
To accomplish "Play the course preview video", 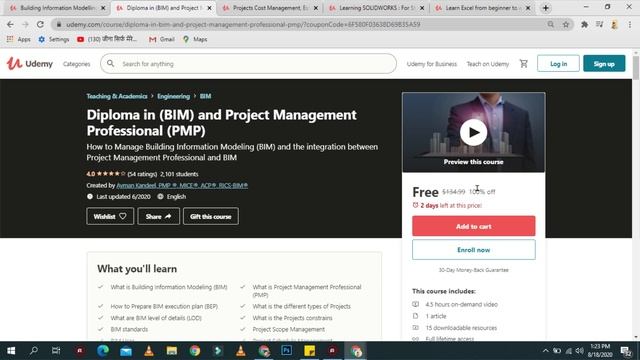I will 473,132.
